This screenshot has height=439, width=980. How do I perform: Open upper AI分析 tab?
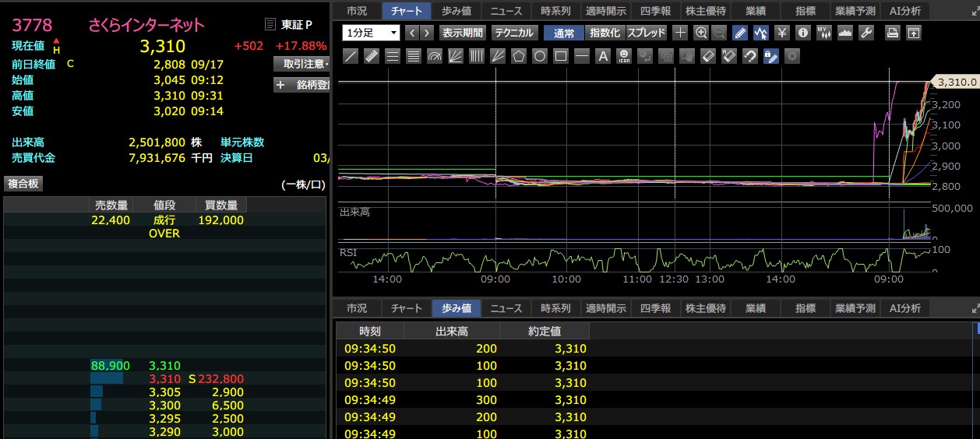coord(904,11)
